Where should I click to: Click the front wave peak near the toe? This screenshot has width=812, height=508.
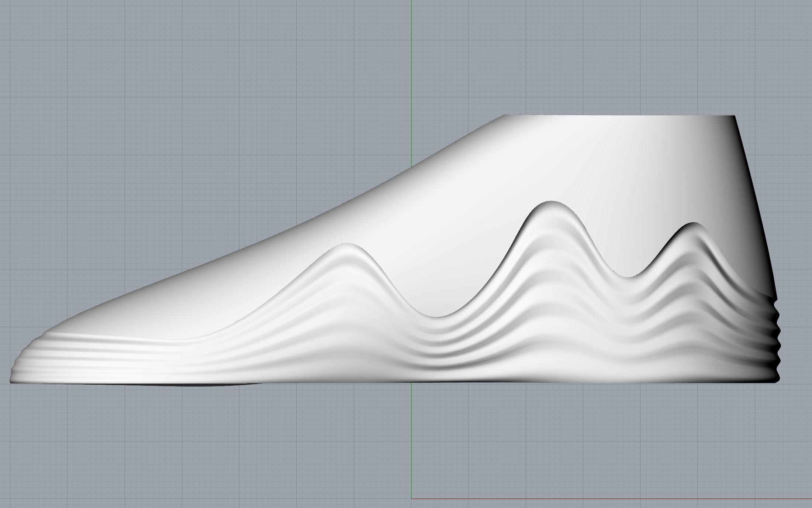[347, 245]
